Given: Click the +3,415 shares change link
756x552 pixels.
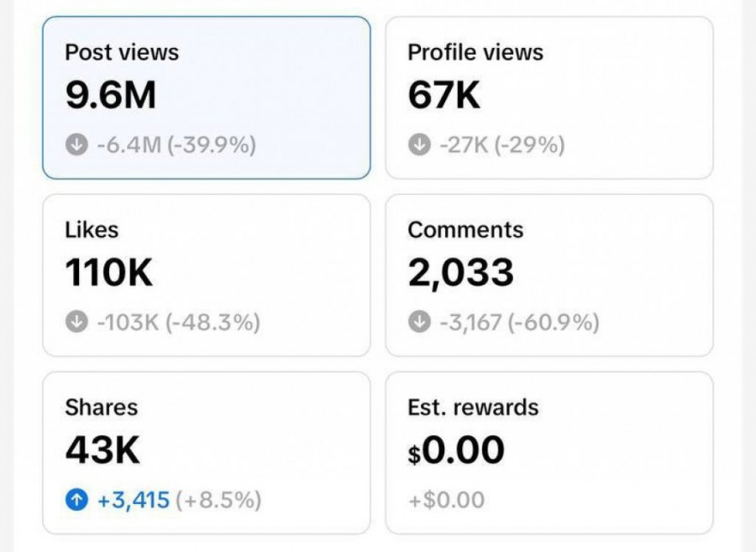Looking at the screenshot, I should coord(134,501).
